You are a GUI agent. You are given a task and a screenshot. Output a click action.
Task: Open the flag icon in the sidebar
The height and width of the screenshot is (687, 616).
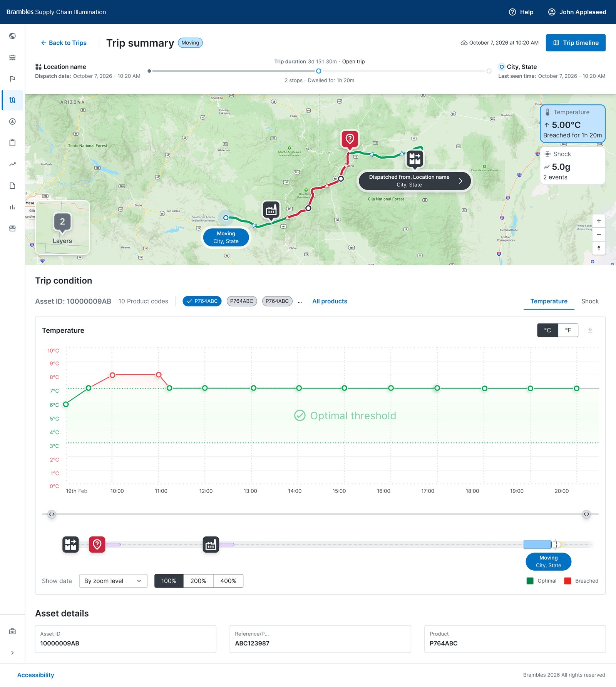[12, 79]
